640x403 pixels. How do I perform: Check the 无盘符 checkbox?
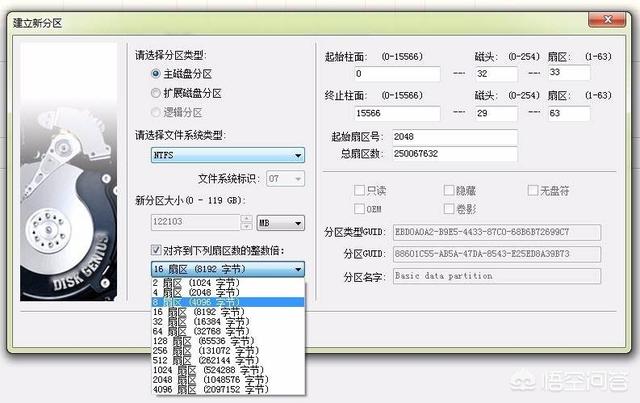click(533, 190)
